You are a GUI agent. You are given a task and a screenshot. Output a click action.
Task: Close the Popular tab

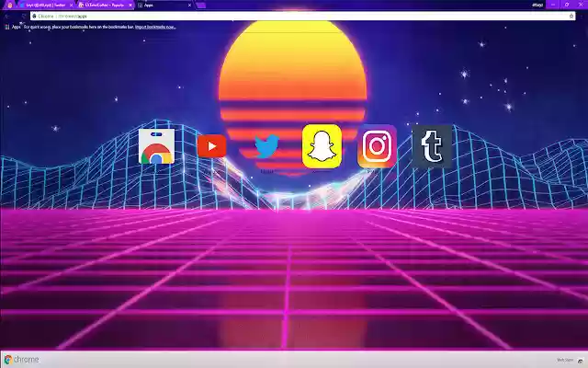[130, 6]
